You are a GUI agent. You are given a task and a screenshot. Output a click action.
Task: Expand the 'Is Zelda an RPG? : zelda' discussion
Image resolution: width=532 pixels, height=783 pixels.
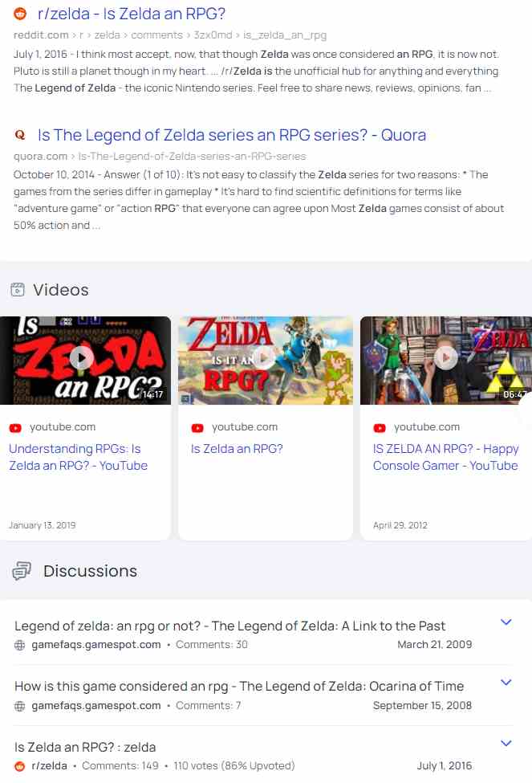tap(506, 744)
